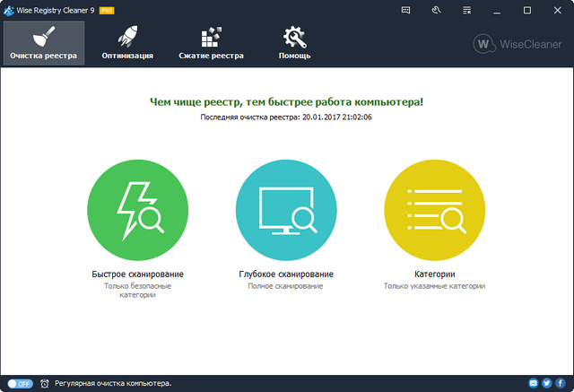This screenshot has width=574, height=392.
Task: Start Глубокое сканирование teal circle
Action: tap(286, 210)
